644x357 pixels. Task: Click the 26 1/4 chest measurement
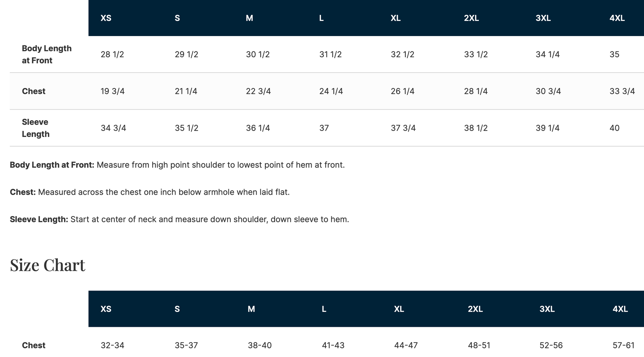tap(402, 91)
